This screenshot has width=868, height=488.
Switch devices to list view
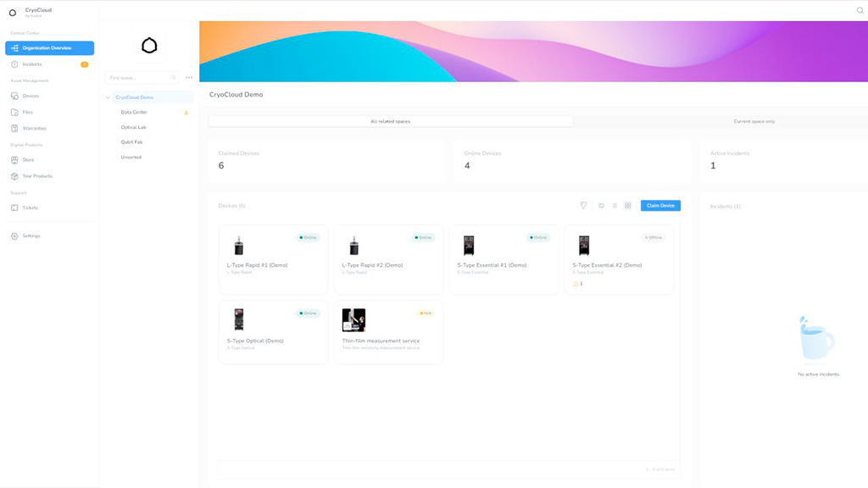(x=615, y=206)
